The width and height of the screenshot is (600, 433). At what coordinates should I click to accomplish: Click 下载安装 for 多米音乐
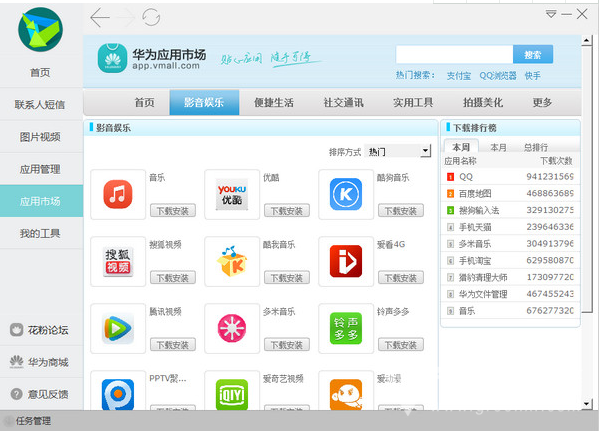pyautogui.click(x=287, y=345)
